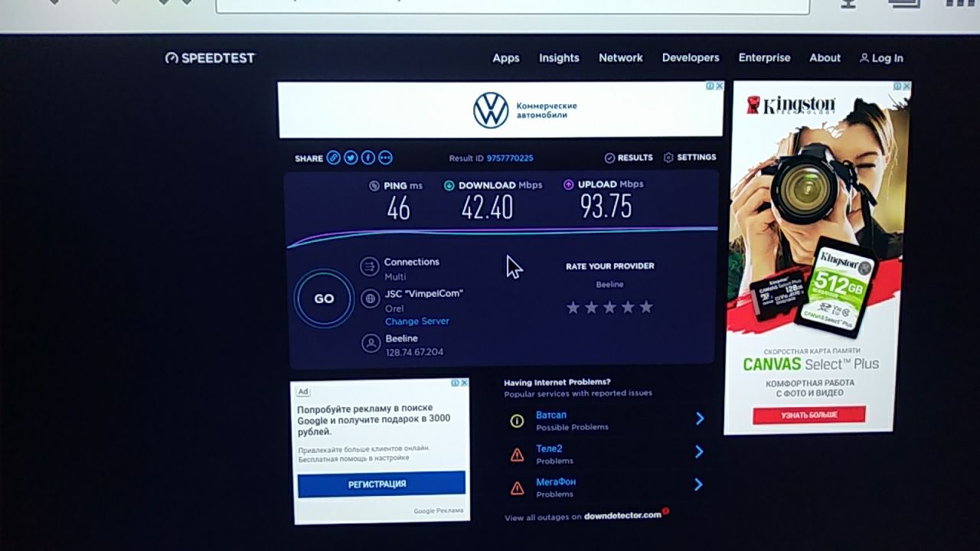Close the Kingston ad

pyautogui.click(x=906, y=86)
